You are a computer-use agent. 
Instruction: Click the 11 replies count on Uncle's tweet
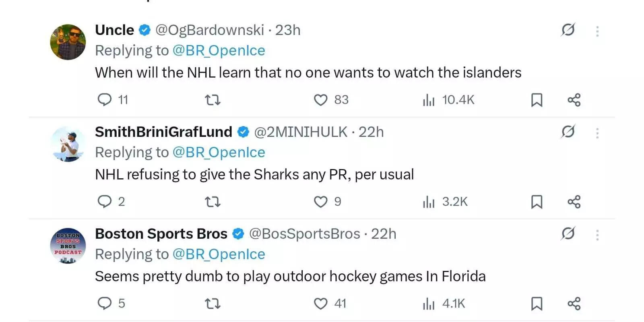[x=113, y=100]
